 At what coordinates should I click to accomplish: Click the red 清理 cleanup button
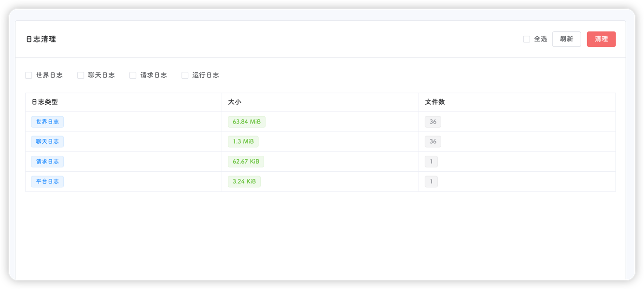point(601,39)
